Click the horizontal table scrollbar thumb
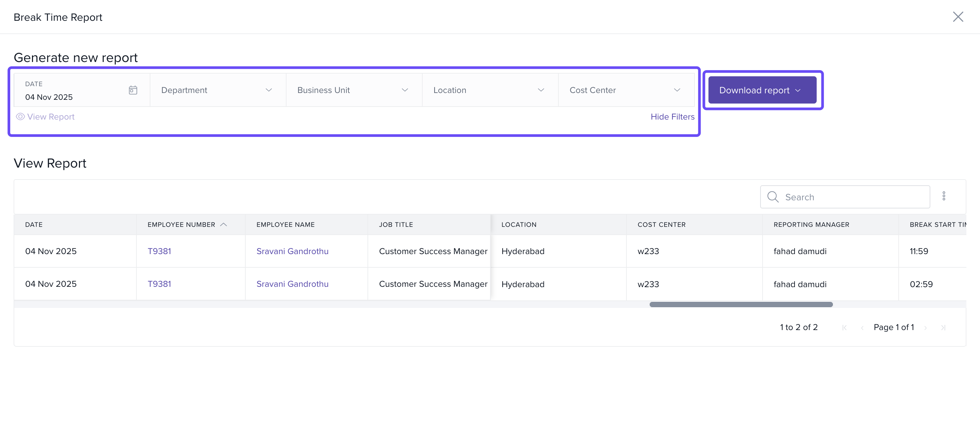980x437 pixels. point(741,305)
